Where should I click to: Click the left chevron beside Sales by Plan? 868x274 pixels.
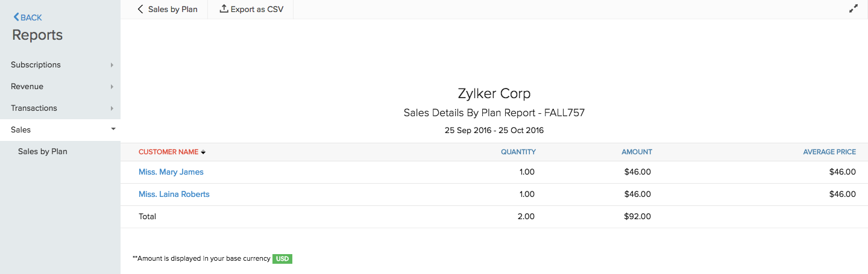140,9
